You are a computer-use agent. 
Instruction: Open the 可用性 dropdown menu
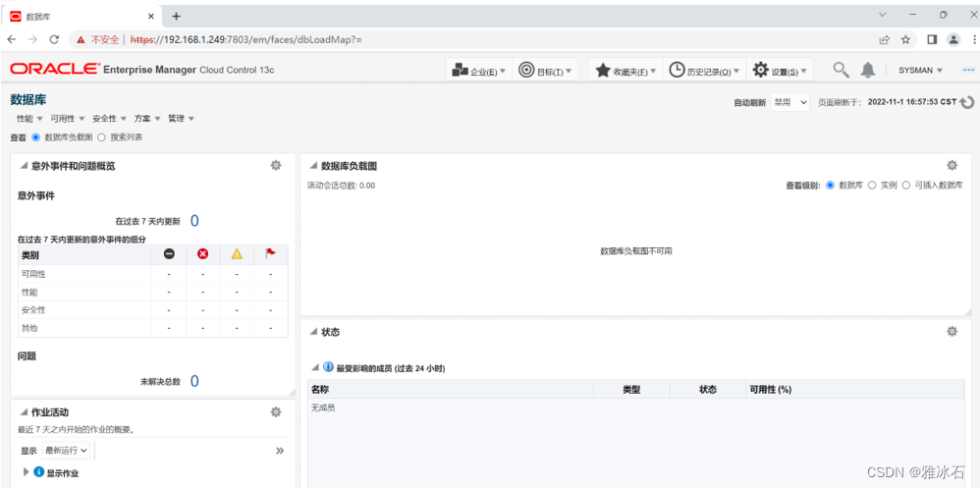67,118
